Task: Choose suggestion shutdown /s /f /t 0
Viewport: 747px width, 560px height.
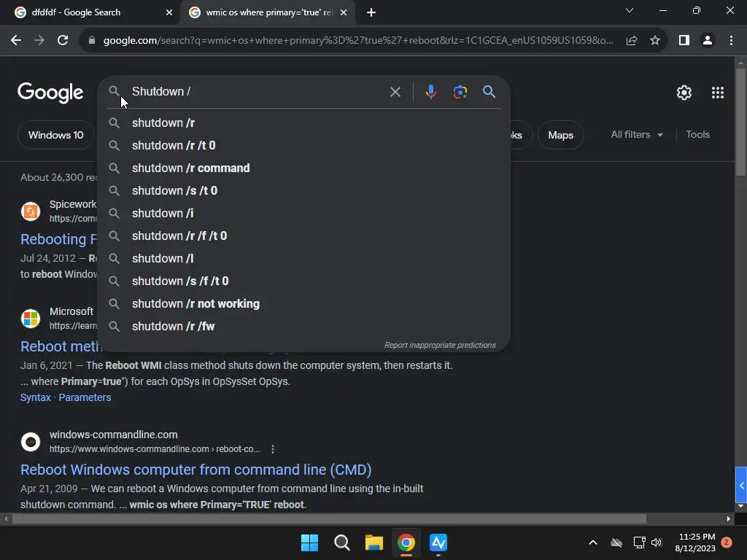Action: (304, 281)
